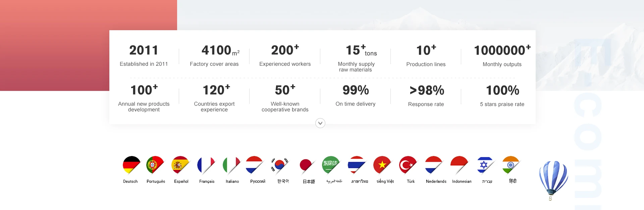The height and width of the screenshot is (210, 644).
Task: Click the Russian flag icon
Action: (254, 165)
